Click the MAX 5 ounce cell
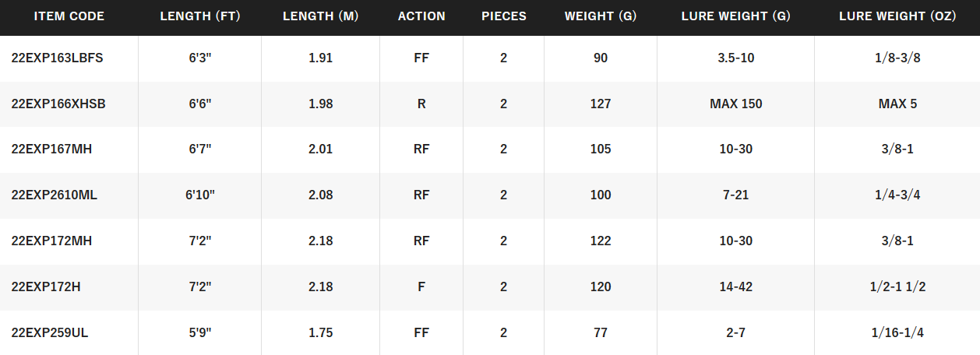Screen dimensions: 980x355 point(897,104)
